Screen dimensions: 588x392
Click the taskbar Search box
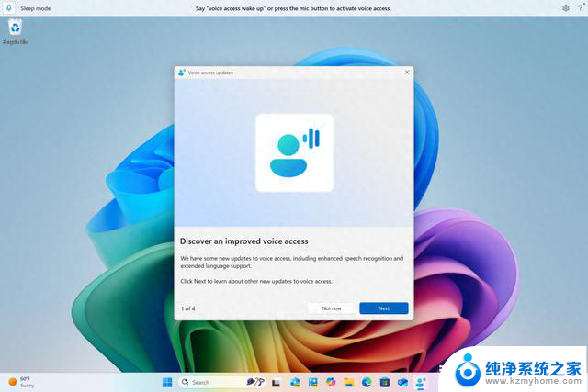(x=221, y=382)
